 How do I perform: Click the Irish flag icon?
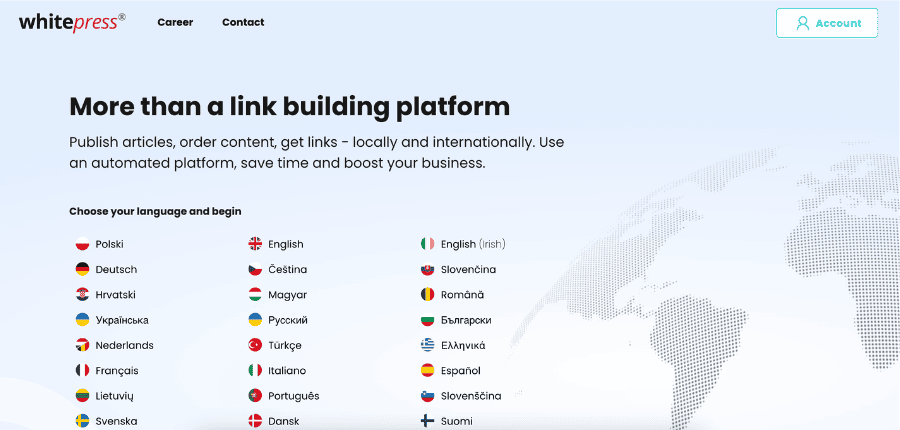(x=428, y=244)
